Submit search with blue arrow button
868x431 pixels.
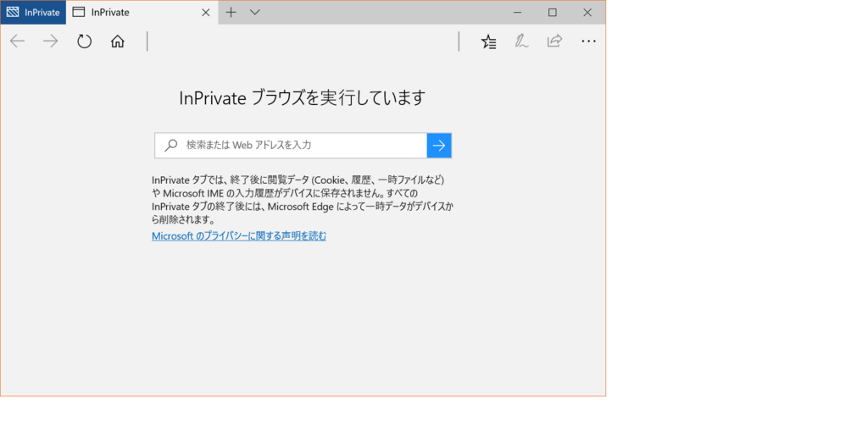click(x=439, y=146)
